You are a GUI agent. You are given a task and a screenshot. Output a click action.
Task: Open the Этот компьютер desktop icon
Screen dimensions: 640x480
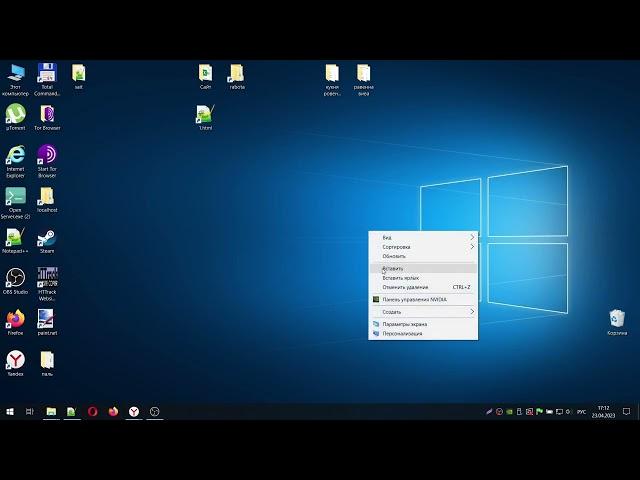pyautogui.click(x=16, y=80)
